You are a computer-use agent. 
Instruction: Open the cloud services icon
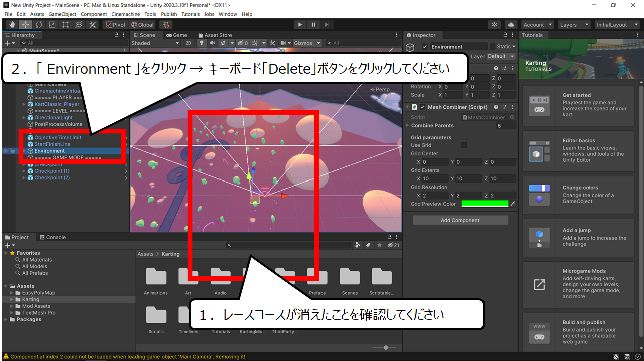coord(511,25)
